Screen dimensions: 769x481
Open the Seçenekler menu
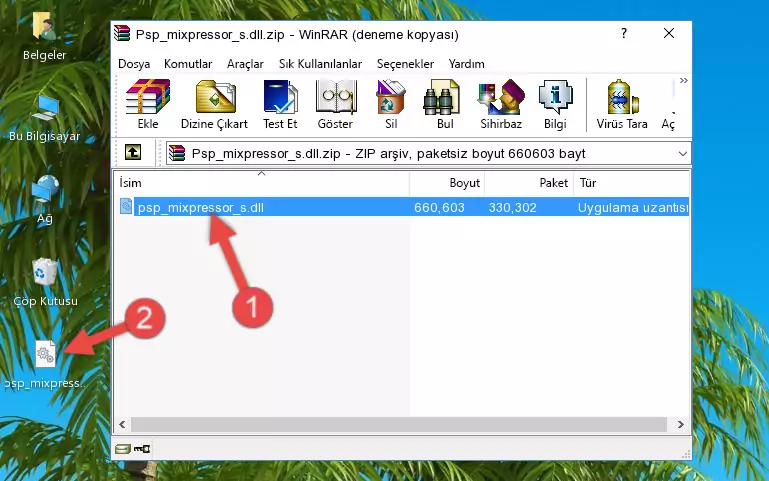tap(405, 64)
